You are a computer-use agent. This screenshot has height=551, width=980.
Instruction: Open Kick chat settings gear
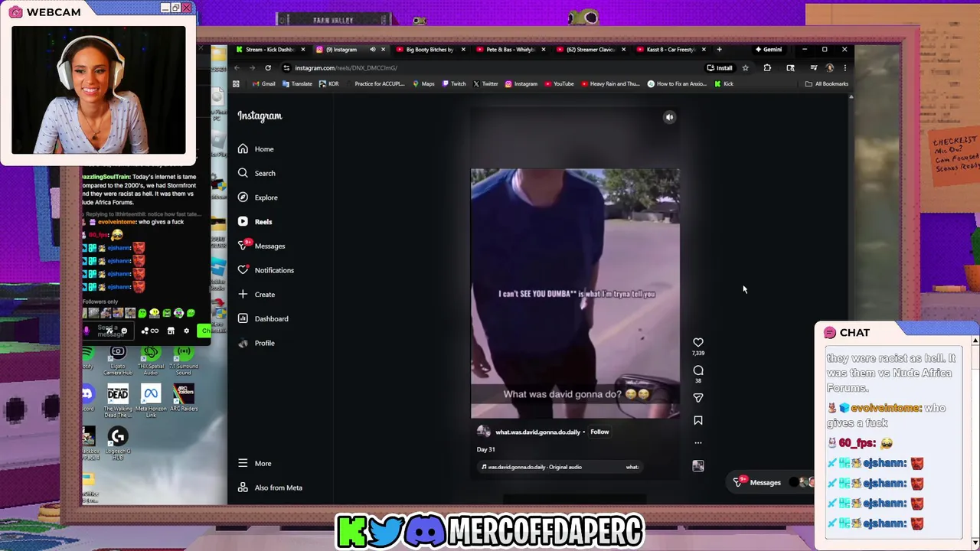tap(186, 331)
